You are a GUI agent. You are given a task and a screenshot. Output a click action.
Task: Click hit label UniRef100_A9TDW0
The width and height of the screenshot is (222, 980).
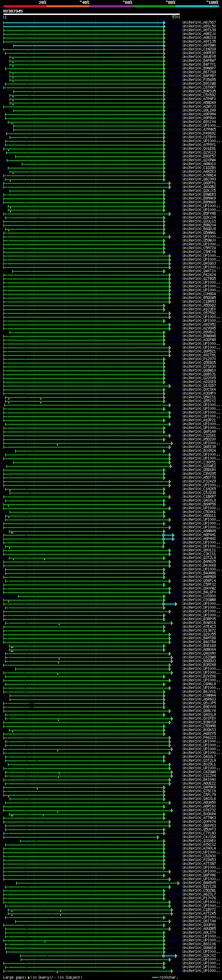point(199,45)
